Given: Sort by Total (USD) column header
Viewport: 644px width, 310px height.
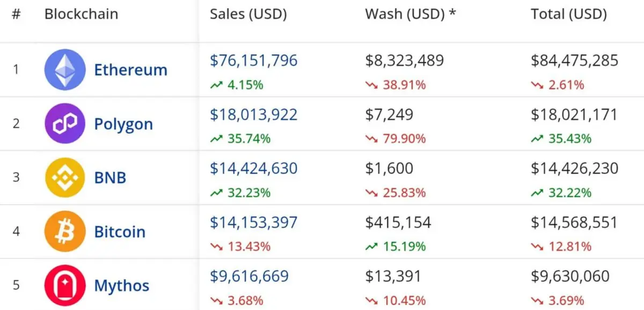Looking at the screenshot, I should click(569, 15).
